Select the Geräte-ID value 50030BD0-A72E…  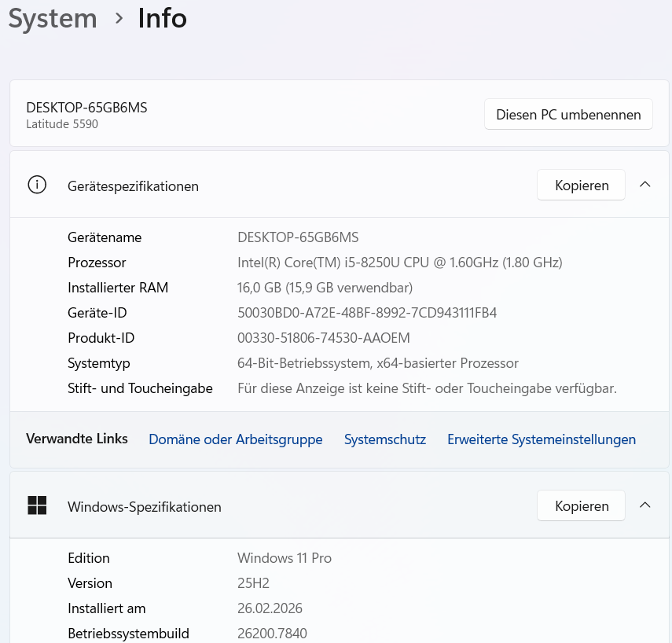pos(367,313)
